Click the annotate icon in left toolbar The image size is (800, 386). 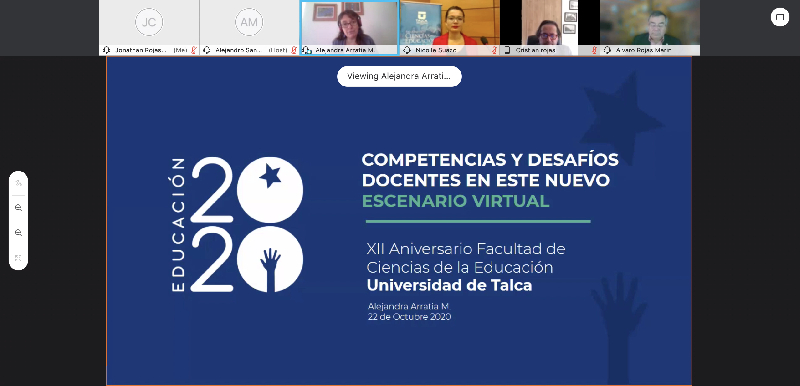pyautogui.click(x=18, y=183)
